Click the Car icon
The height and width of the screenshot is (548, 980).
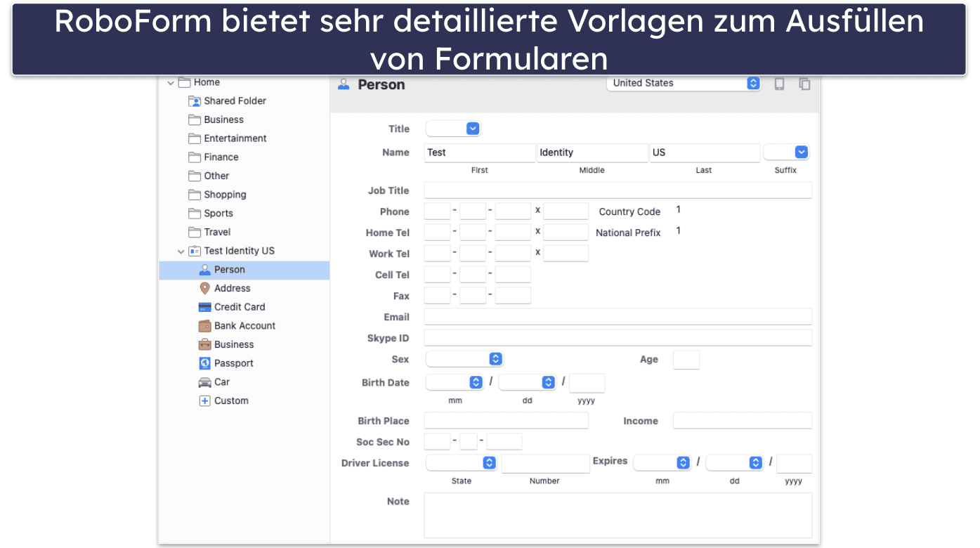point(205,382)
